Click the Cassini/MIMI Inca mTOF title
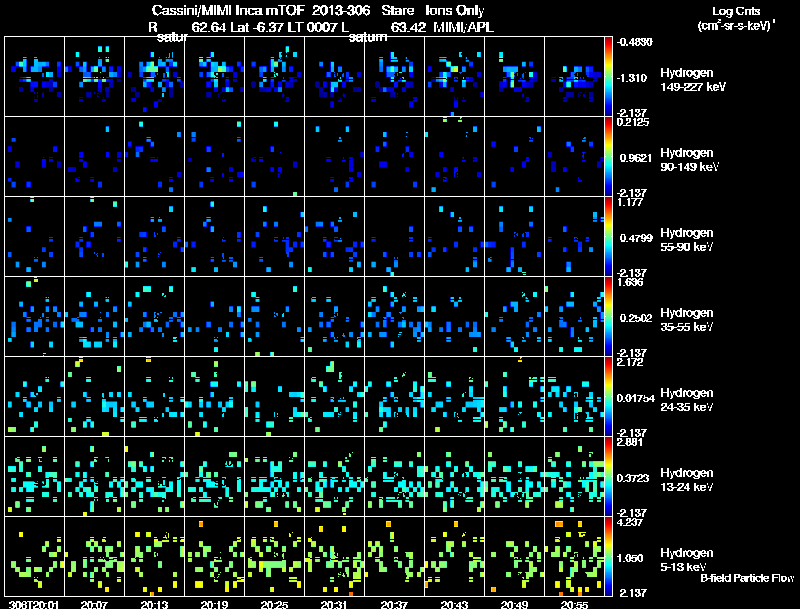Screen dimensions: 800x609 click(222, 10)
